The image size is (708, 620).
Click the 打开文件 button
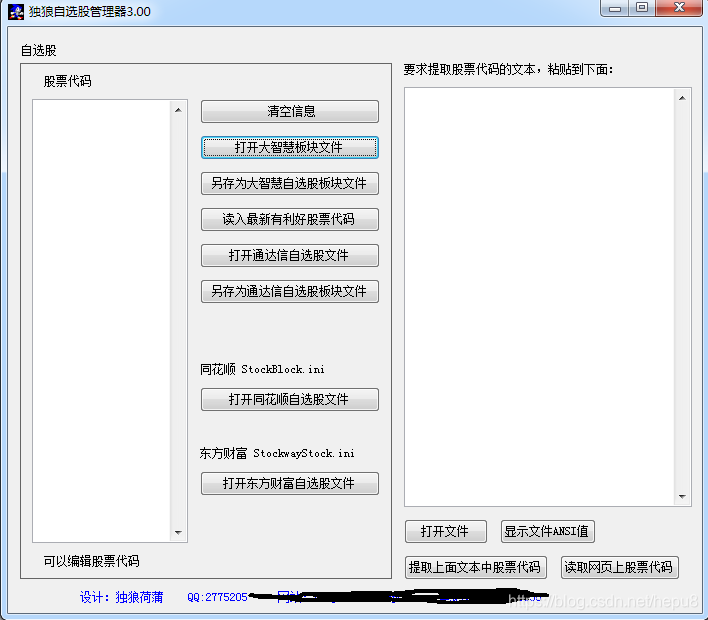click(x=446, y=531)
